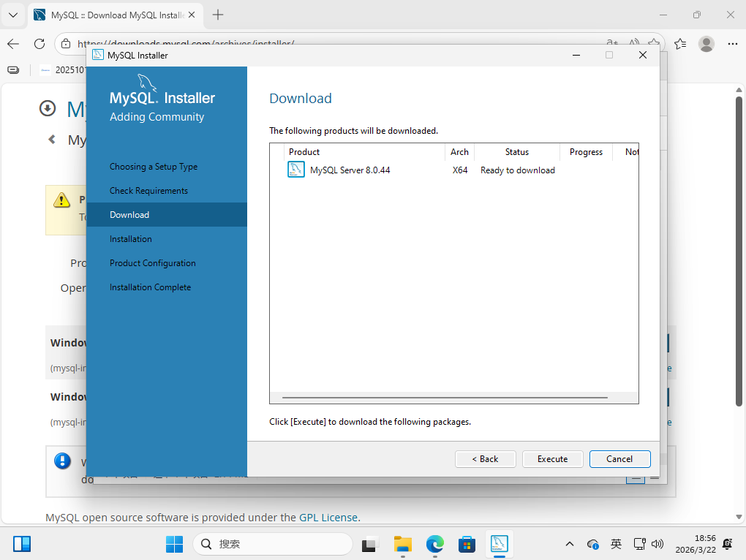
Task: Click the download circle icon on page
Action: pyautogui.click(x=48, y=108)
